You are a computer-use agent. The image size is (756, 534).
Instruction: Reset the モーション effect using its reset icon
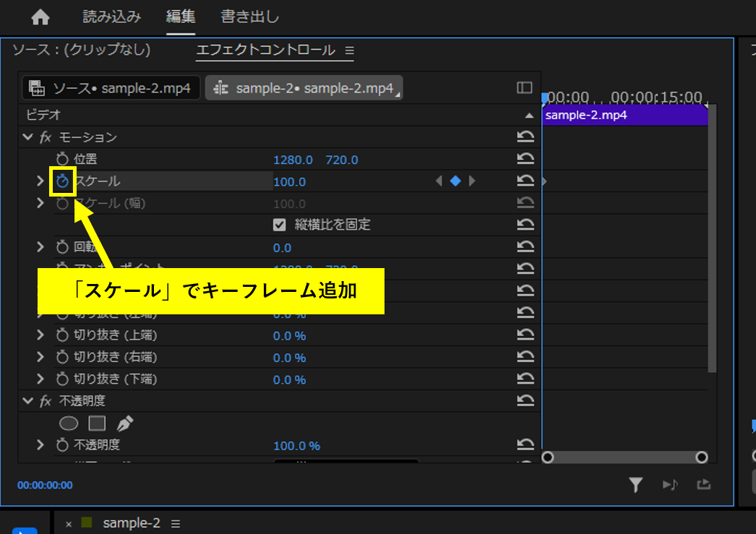point(526,137)
